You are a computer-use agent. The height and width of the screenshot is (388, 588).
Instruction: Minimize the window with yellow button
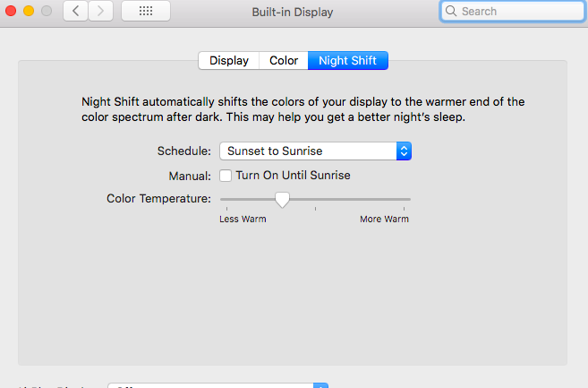(x=28, y=12)
